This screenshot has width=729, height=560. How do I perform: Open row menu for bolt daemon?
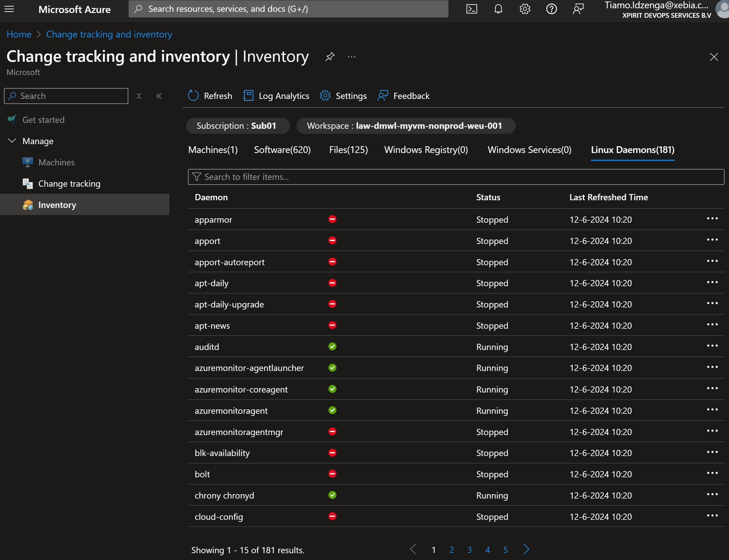pos(712,473)
